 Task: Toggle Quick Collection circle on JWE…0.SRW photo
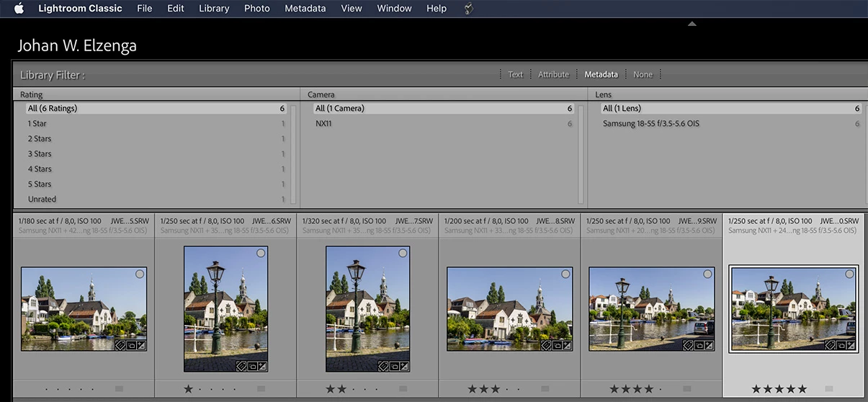click(x=849, y=274)
